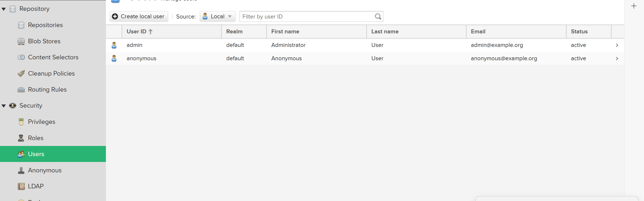Sort by Realm column header
The height and width of the screenshot is (201, 644).
244,32
